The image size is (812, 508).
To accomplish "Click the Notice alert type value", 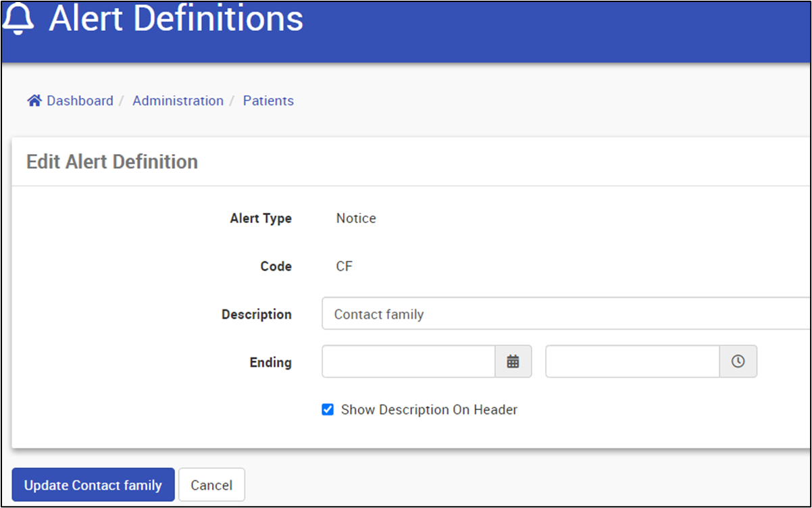I will tap(356, 218).
